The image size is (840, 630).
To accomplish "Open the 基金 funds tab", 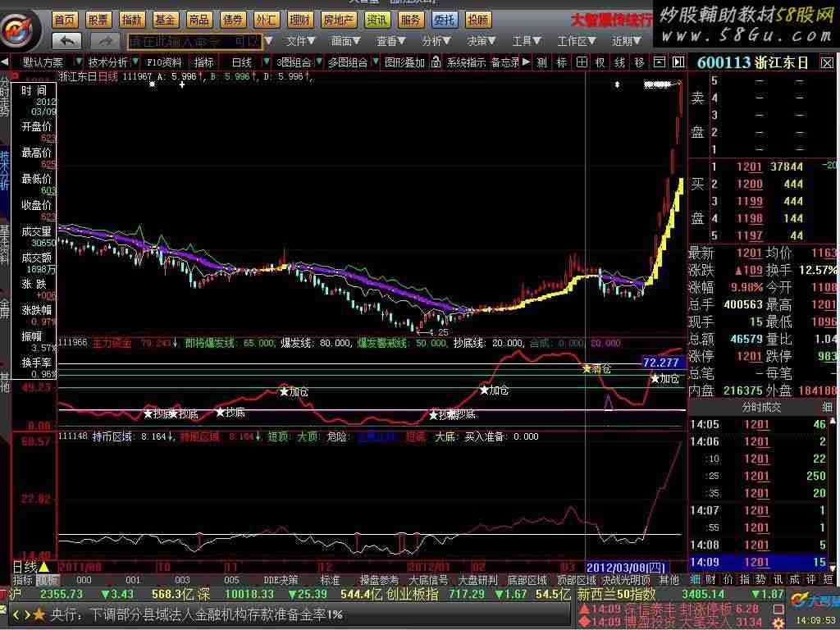I will point(165,21).
